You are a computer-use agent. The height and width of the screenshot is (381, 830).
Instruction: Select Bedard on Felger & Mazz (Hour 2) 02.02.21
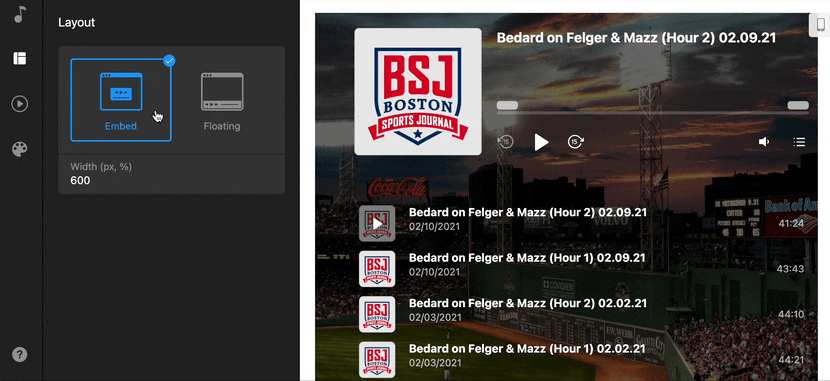coord(528,303)
